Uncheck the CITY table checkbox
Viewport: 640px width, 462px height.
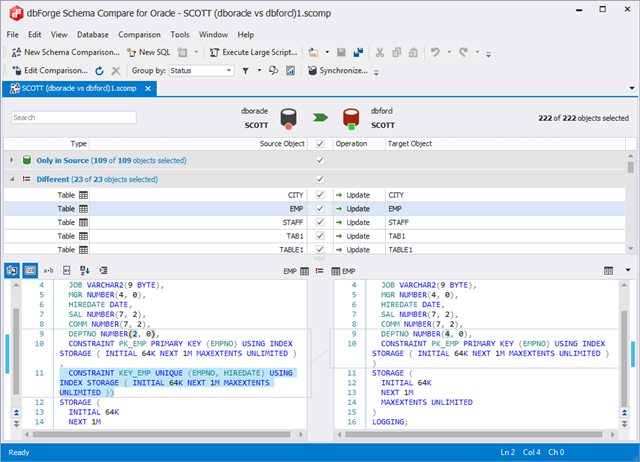click(320, 195)
